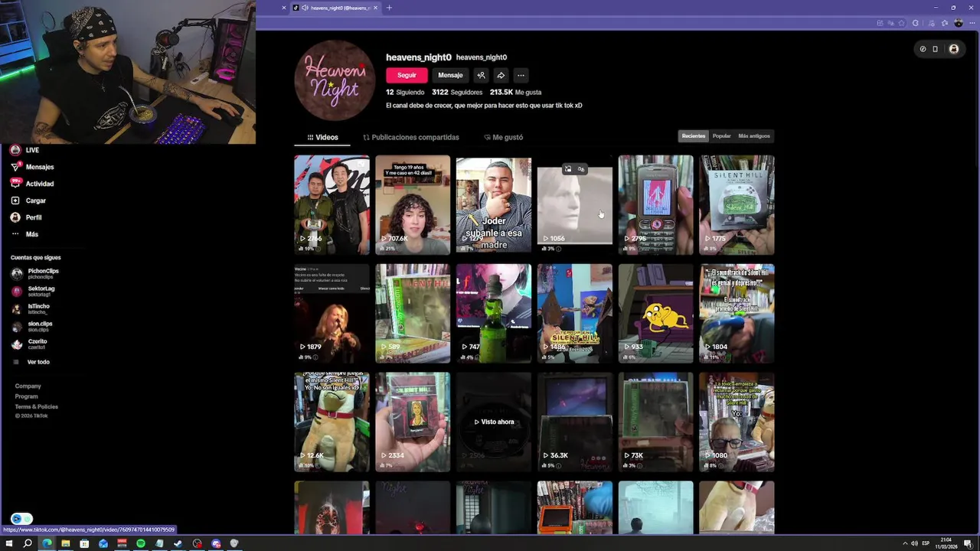Image resolution: width=980 pixels, height=551 pixels.
Task: Click the compass icon in the floating toolbar
Action: 923,49
